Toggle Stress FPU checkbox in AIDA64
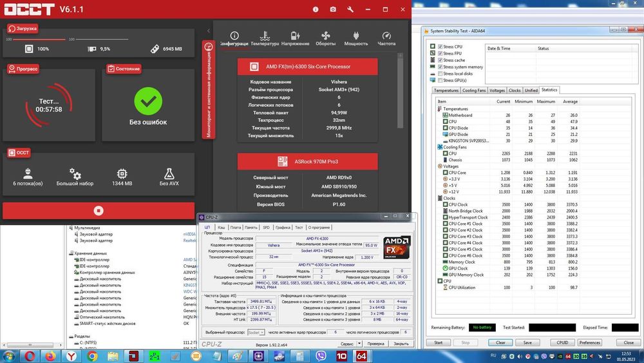The width and height of the screenshot is (644, 363). (x=440, y=54)
